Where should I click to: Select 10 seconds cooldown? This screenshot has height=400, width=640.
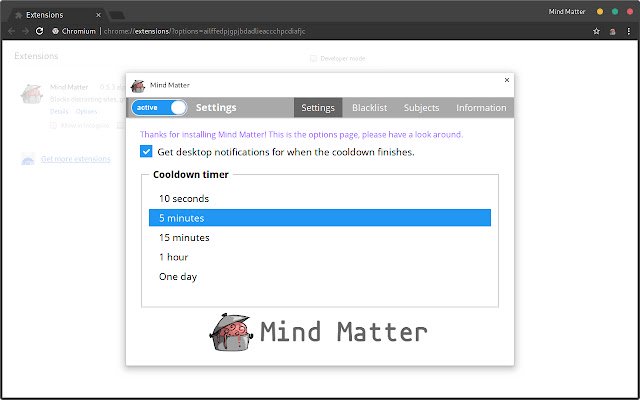click(320, 198)
